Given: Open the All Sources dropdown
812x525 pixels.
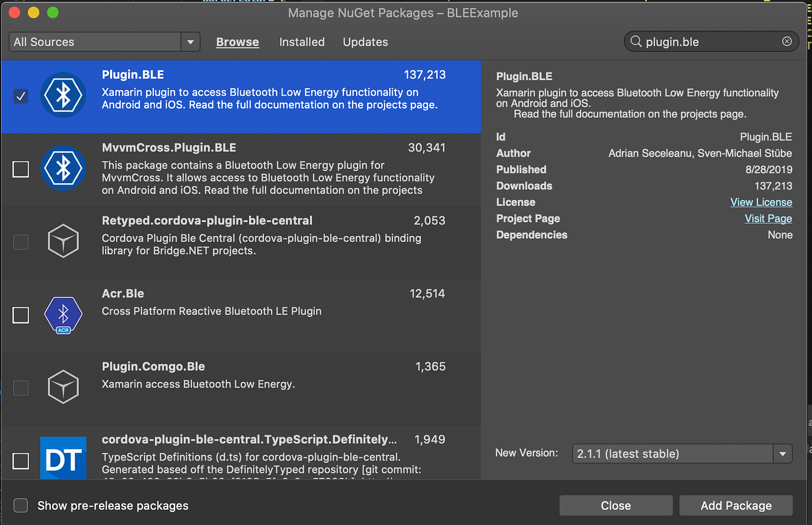Looking at the screenshot, I should 190,42.
